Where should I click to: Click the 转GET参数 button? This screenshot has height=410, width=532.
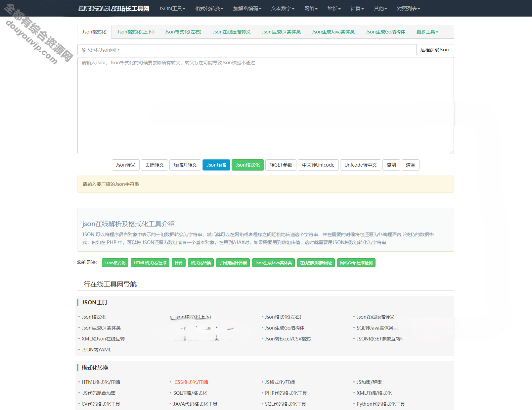point(281,165)
